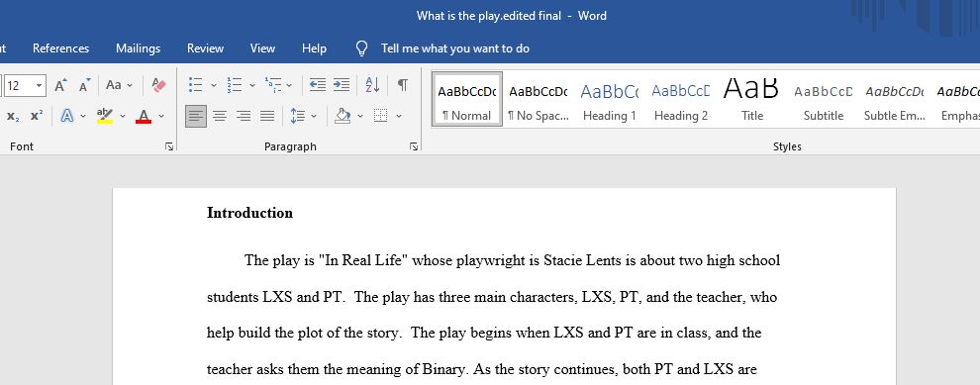Screen dimensions: 980x385
Task: Expand Text Effects dropdown arrow
Action: click(x=82, y=116)
